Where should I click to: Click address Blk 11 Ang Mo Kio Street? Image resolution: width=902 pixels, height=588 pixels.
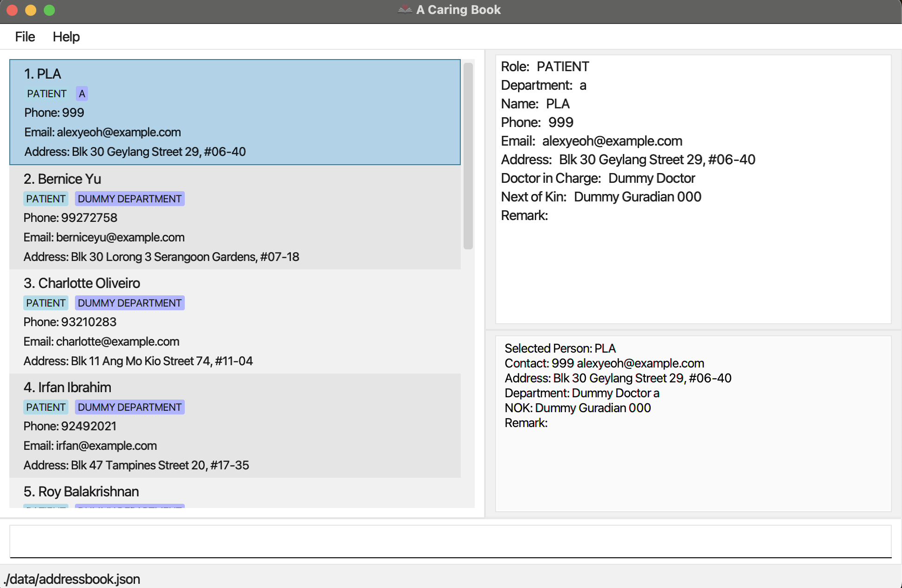click(x=138, y=361)
